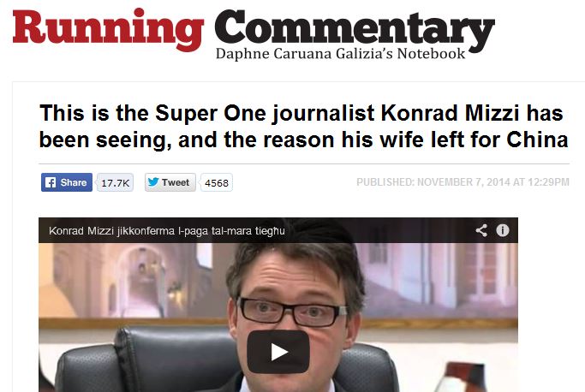Image resolution: width=585 pixels, height=392 pixels.
Task: Click the Facebook 'f' logo icon
Action: click(x=51, y=182)
